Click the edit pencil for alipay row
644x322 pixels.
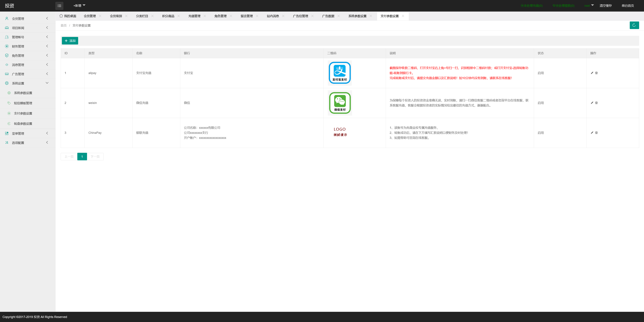592,73
